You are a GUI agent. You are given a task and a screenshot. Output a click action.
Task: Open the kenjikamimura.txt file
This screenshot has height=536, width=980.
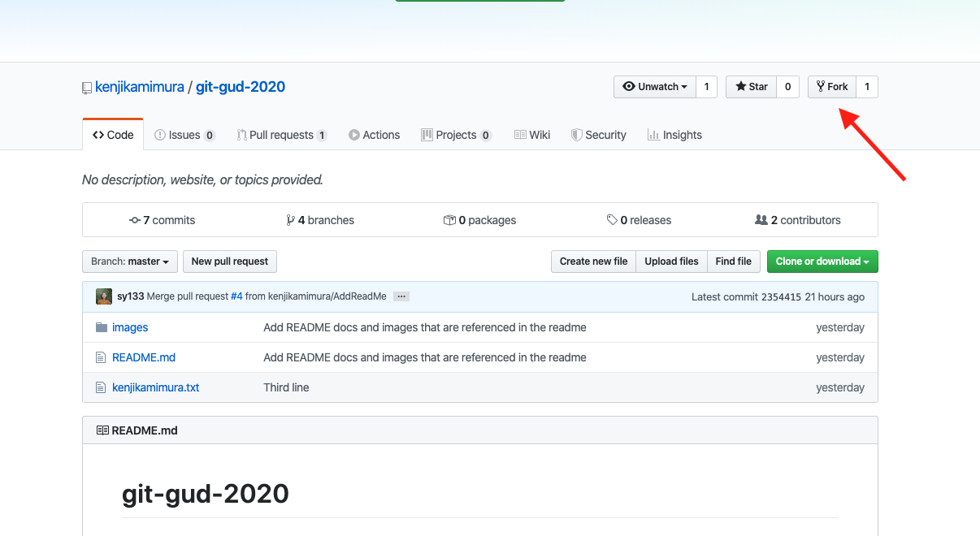click(156, 387)
